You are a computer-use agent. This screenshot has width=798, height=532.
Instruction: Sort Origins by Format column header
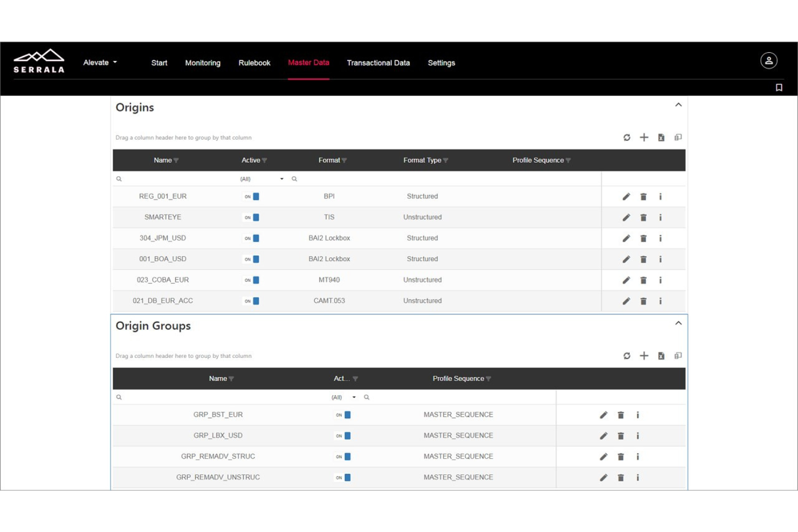coord(329,160)
